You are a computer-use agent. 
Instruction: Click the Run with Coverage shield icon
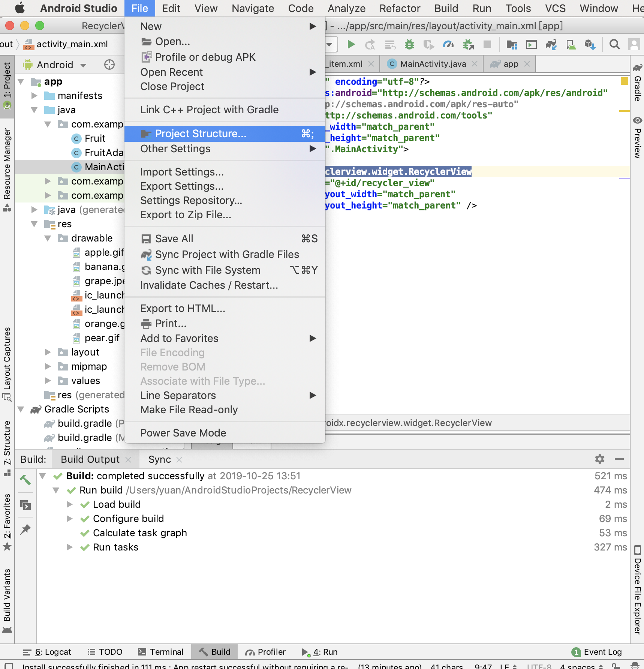point(428,45)
